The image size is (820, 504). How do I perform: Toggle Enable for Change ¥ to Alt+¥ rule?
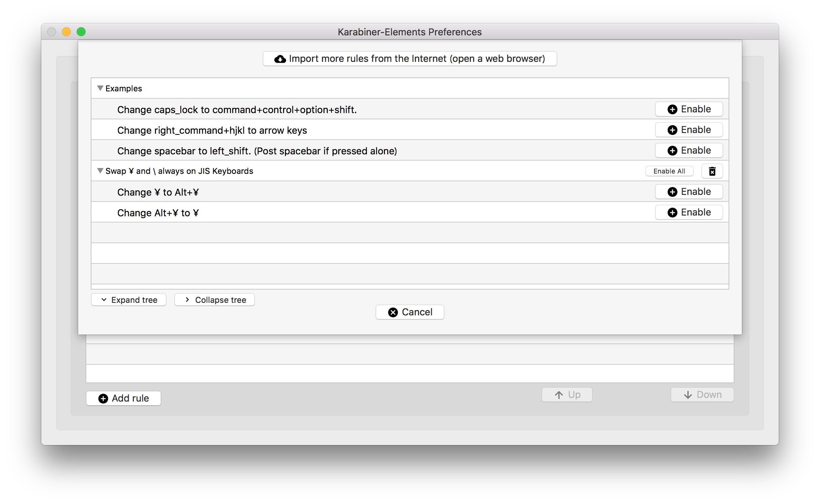coord(688,192)
